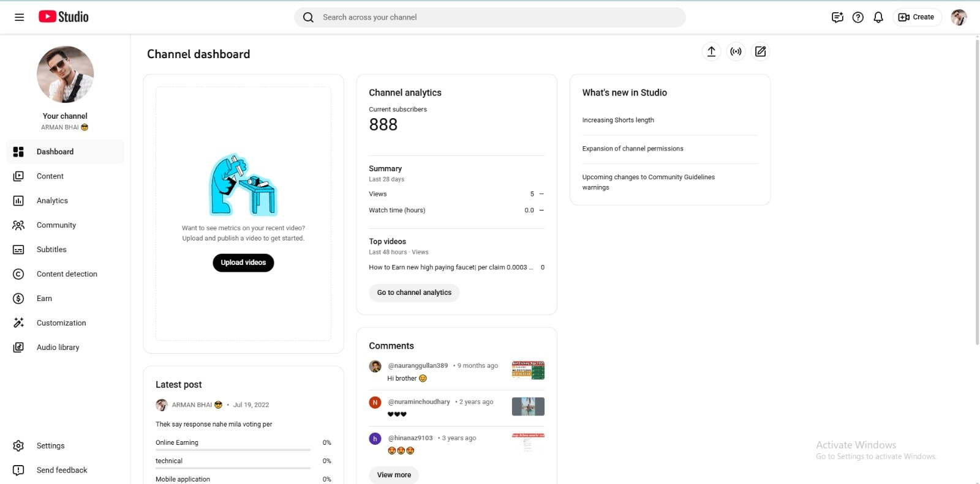Open Community menu item
Viewport: 980px width, 484px height.
[65, 225]
